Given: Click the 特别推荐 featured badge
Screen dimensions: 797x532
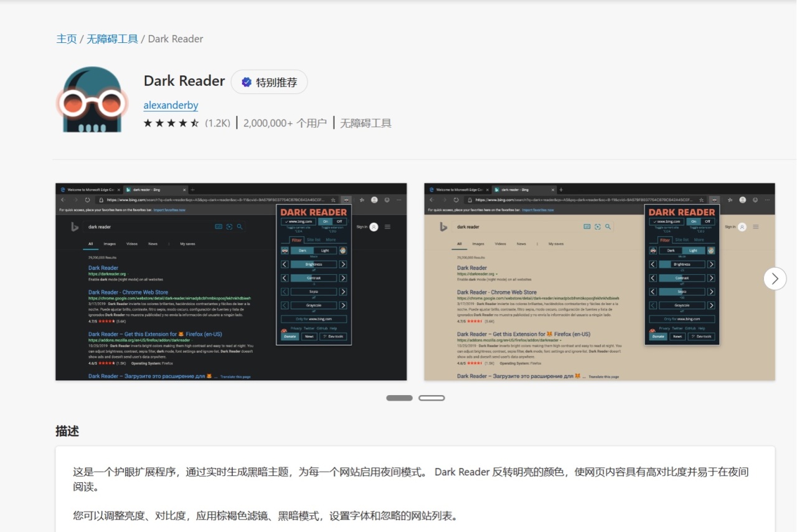Looking at the screenshot, I should [x=269, y=82].
